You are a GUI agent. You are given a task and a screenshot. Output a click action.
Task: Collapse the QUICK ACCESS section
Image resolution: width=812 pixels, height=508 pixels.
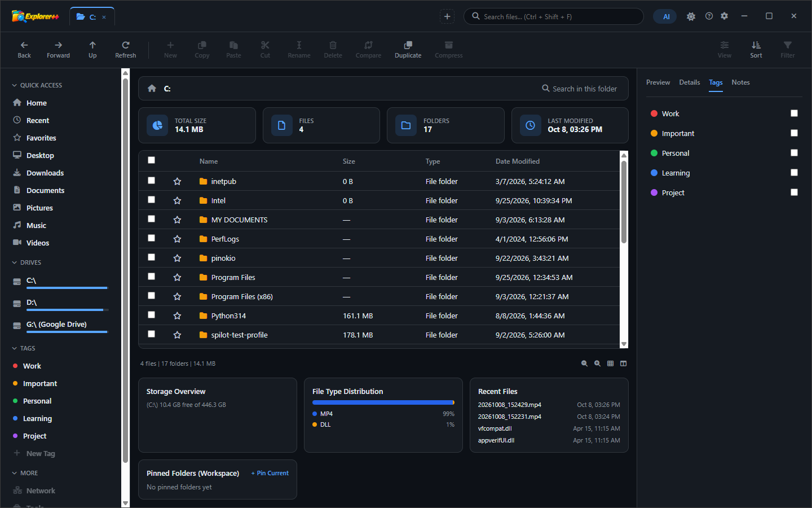(37, 85)
